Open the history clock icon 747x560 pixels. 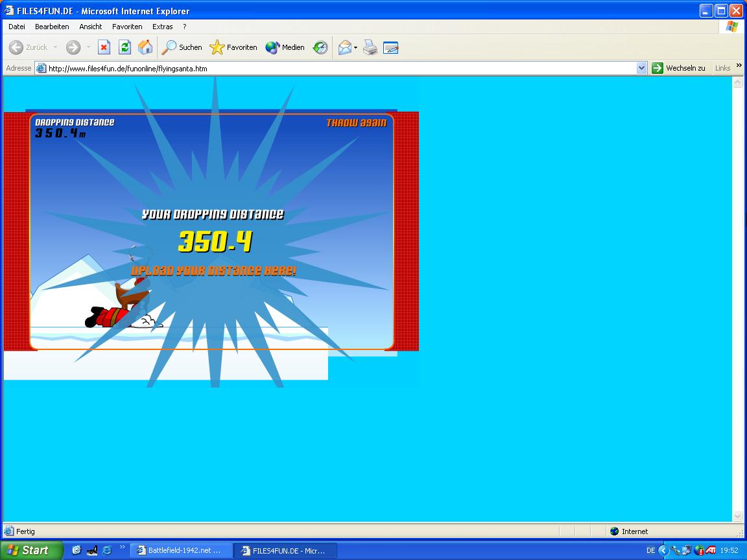point(320,47)
